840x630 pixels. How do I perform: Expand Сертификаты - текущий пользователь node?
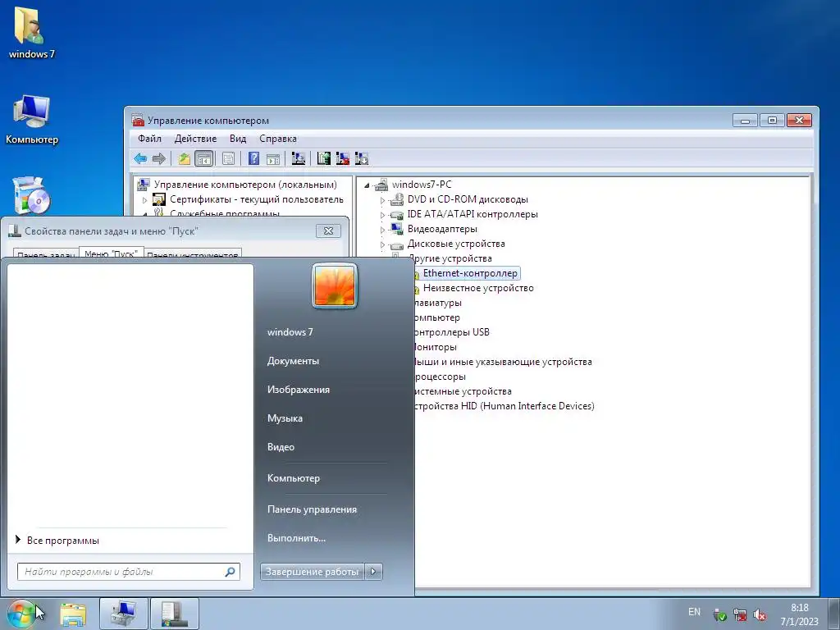pyautogui.click(x=144, y=200)
